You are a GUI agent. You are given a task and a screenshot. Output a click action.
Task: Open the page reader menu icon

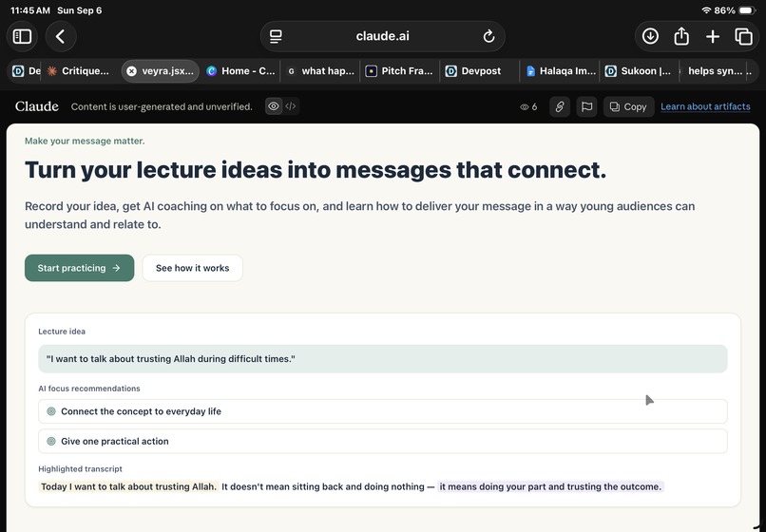276,36
